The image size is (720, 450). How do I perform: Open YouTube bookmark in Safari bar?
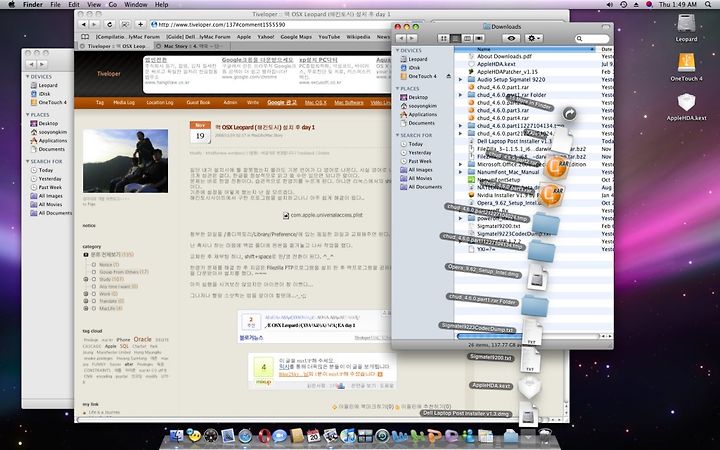[x=329, y=37]
